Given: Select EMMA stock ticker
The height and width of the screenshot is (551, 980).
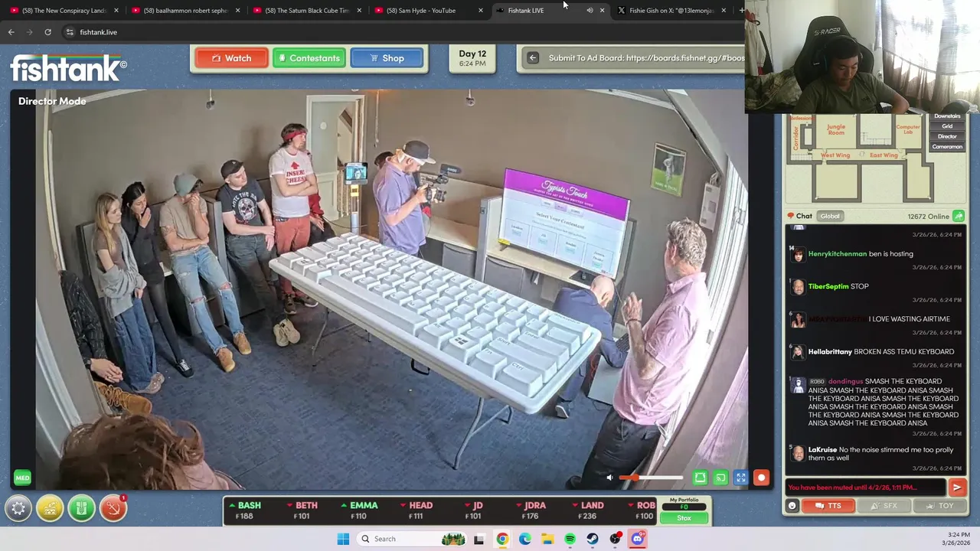Looking at the screenshot, I should click(359, 510).
